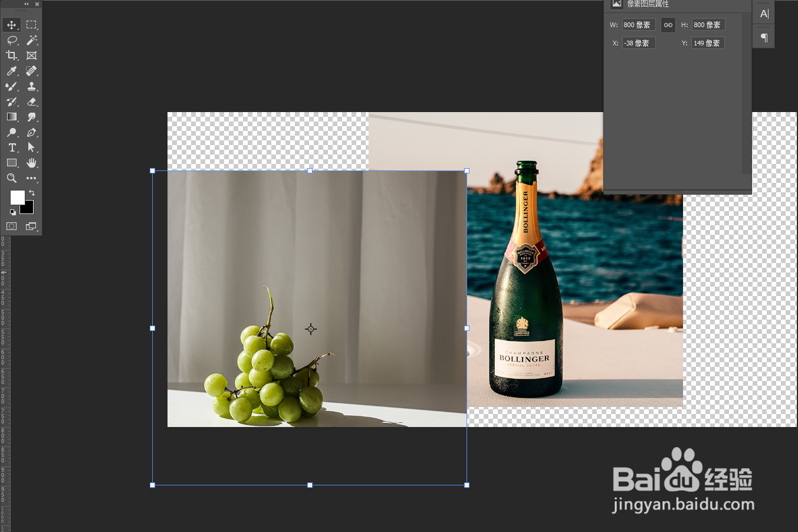This screenshot has width=798, height=532.
Task: Select the Pen tool
Action: [31, 132]
